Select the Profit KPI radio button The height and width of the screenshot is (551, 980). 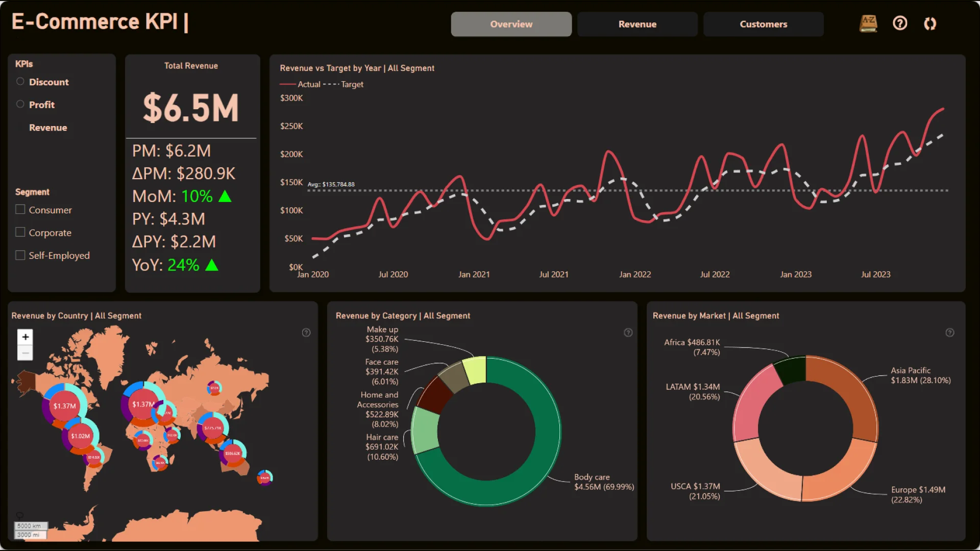pos(20,104)
